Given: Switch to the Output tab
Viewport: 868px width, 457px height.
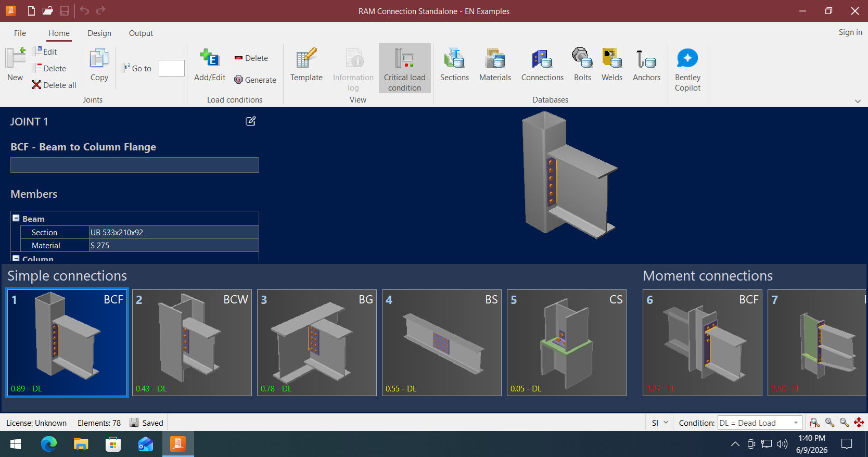Looking at the screenshot, I should [x=141, y=33].
